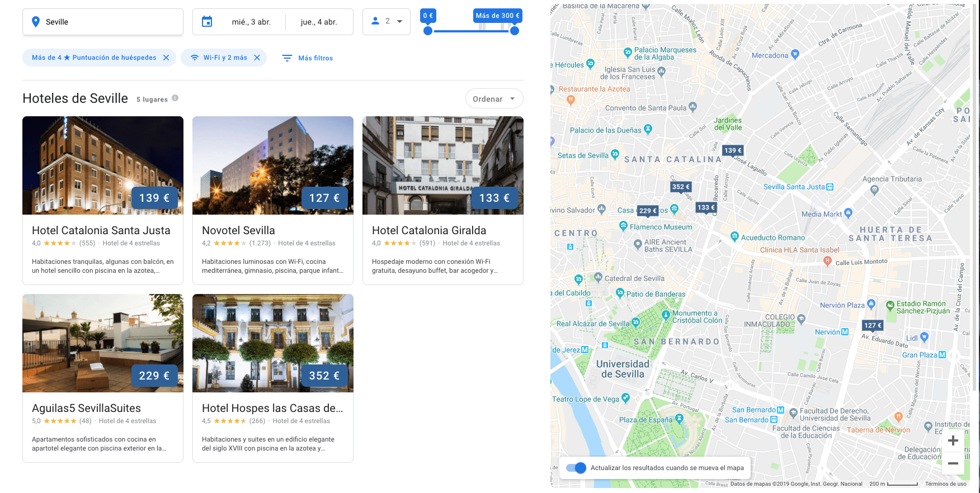Click the Gran Plaza metro icon
Viewport: 980px width, 493px height.
pyautogui.click(x=943, y=355)
